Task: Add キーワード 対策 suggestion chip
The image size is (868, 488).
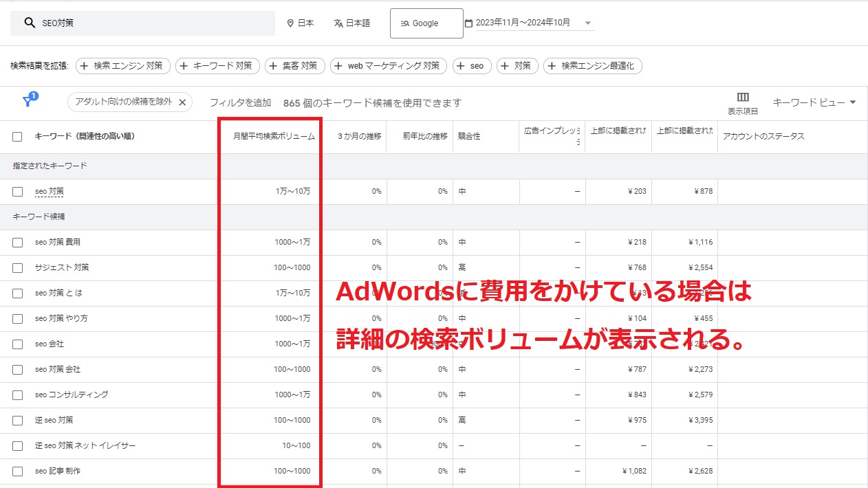Action: tap(217, 66)
